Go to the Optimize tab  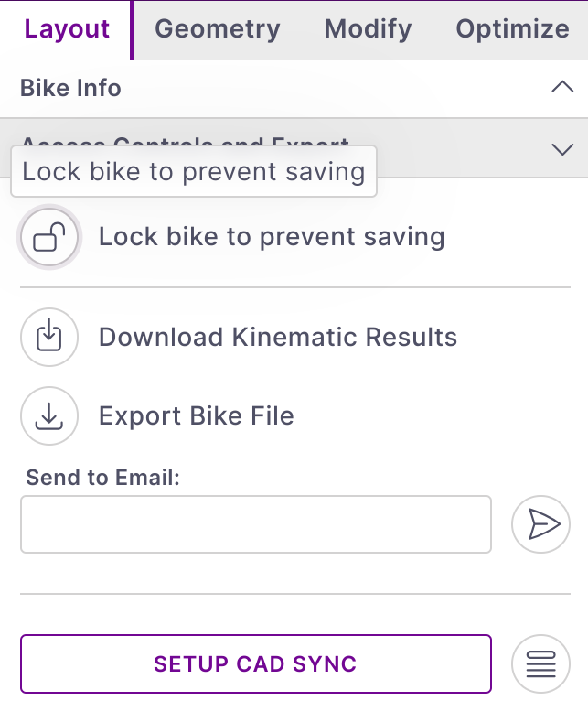point(512,29)
